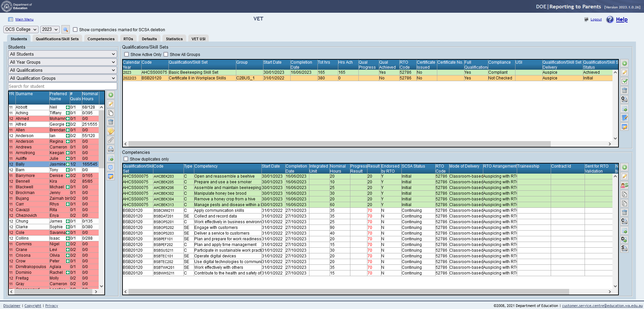The width and height of the screenshot is (644, 309).
Task: Click the printer icon in the student toolbar
Action: [x=111, y=149]
